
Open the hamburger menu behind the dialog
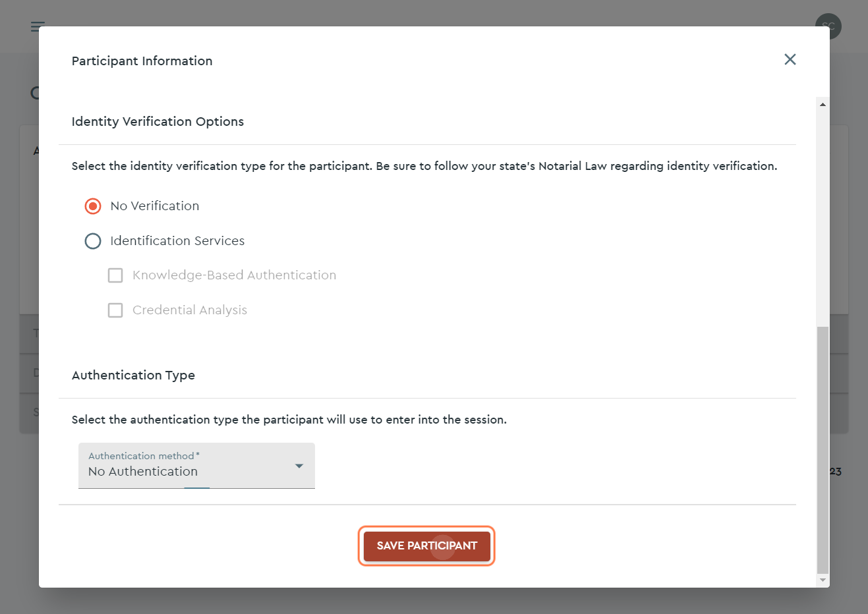tap(37, 26)
